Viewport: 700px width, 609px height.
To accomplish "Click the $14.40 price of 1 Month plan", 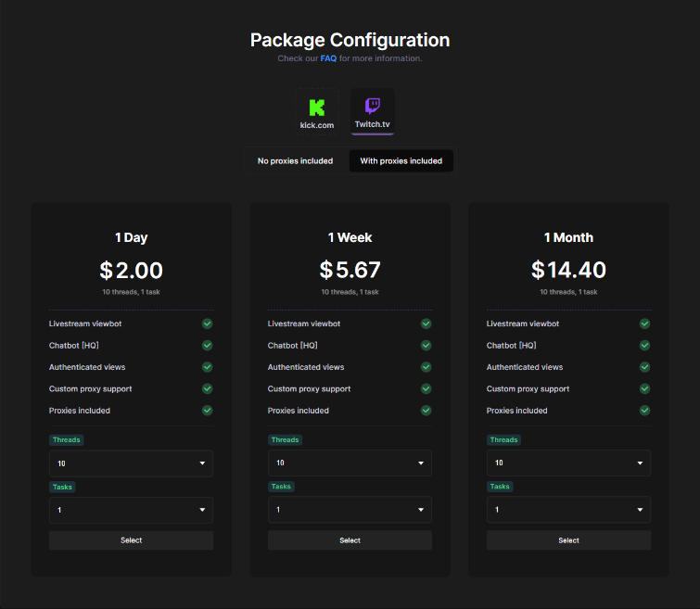I will (x=568, y=270).
